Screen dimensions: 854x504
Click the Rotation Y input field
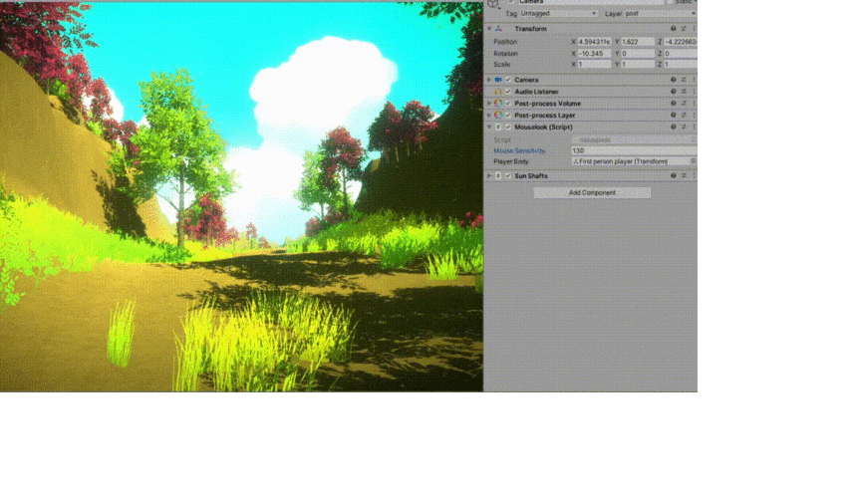[x=638, y=54]
